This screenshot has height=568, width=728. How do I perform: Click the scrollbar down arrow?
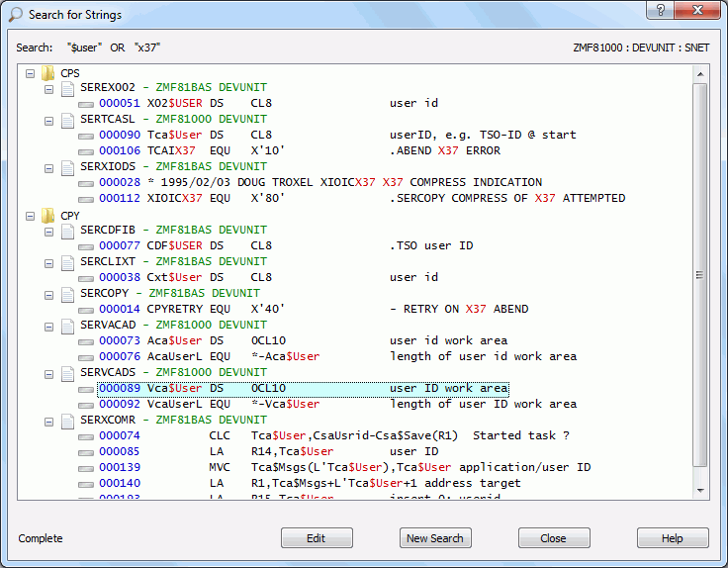click(700, 491)
